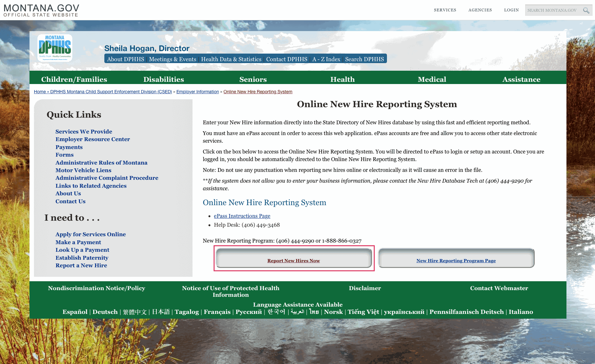595x364 pixels.
Task: Open Notice of Use of Protected Health Information
Action: (x=231, y=291)
